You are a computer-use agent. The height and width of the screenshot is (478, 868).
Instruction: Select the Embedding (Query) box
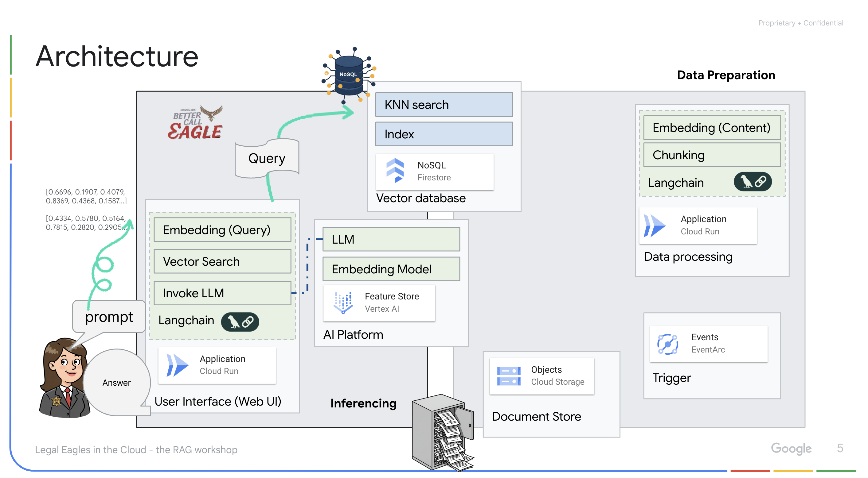222,230
